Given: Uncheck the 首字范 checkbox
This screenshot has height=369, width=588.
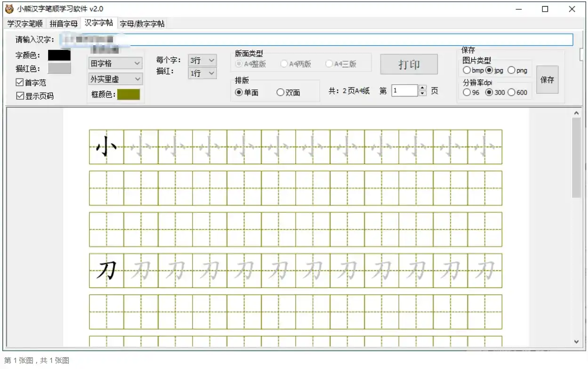Looking at the screenshot, I should 19,82.
